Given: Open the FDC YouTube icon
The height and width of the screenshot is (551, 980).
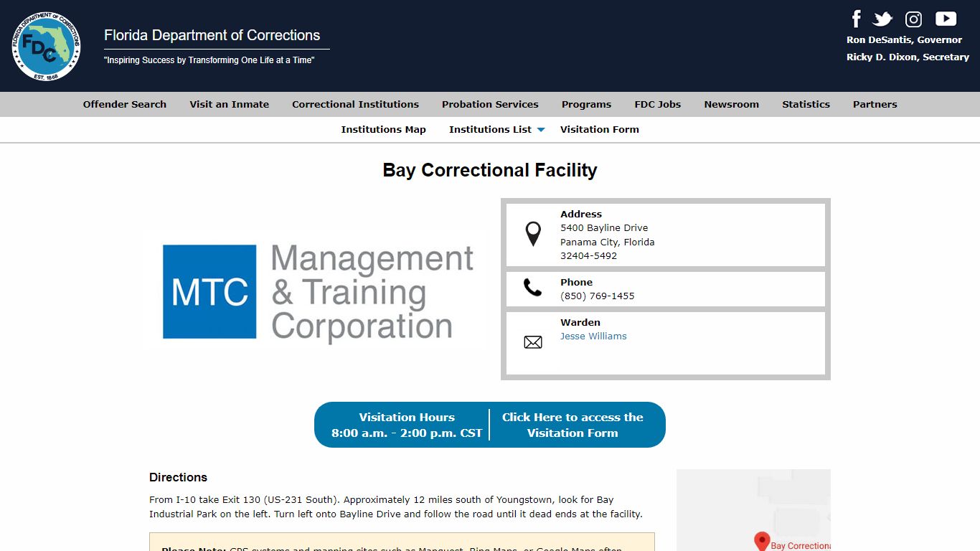Looking at the screenshot, I should pyautogui.click(x=946, y=19).
